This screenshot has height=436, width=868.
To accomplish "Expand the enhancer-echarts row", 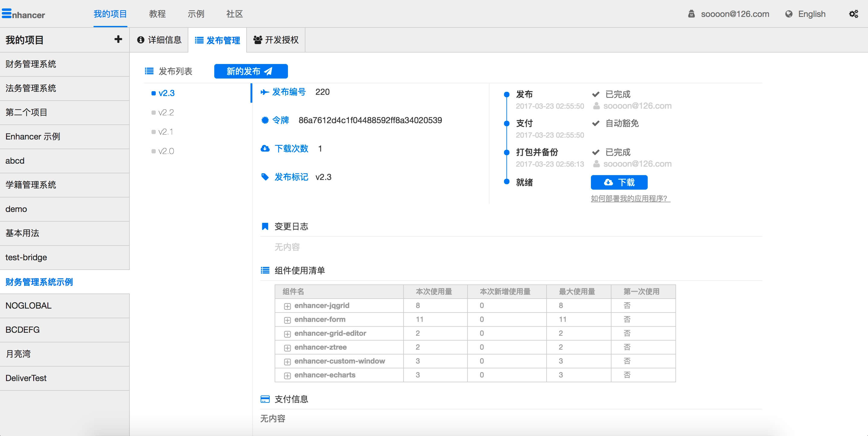I will point(287,375).
